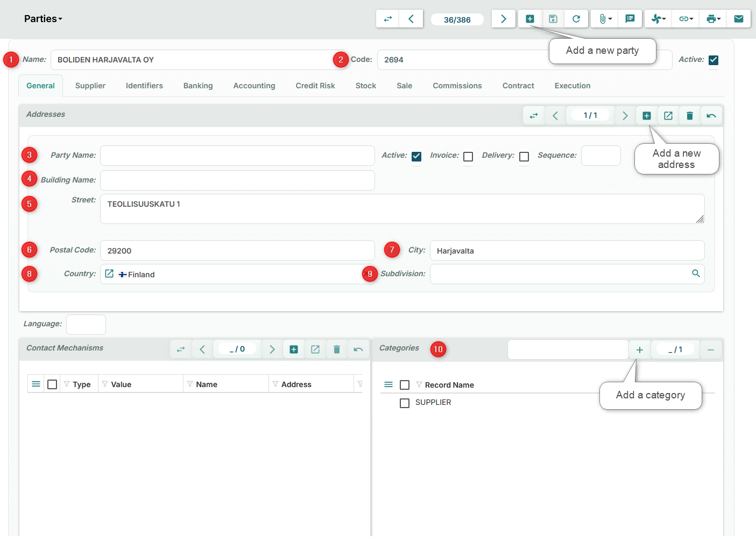Click the Postal Code field
The height and width of the screenshot is (540, 756).
[237, 250]
